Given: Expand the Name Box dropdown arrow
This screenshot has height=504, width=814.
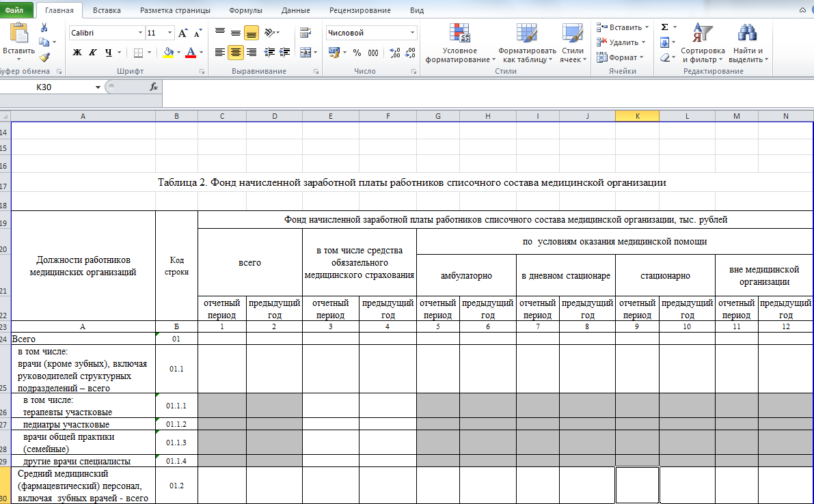Looking at the screenshot, I should click(98, 87).
